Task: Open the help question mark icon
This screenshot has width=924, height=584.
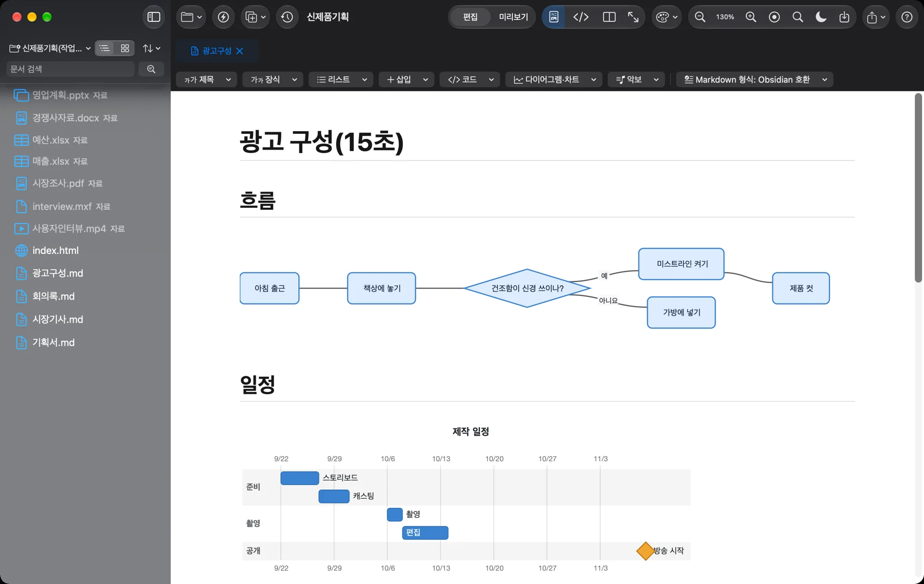Action: click(x=906, y=17)
